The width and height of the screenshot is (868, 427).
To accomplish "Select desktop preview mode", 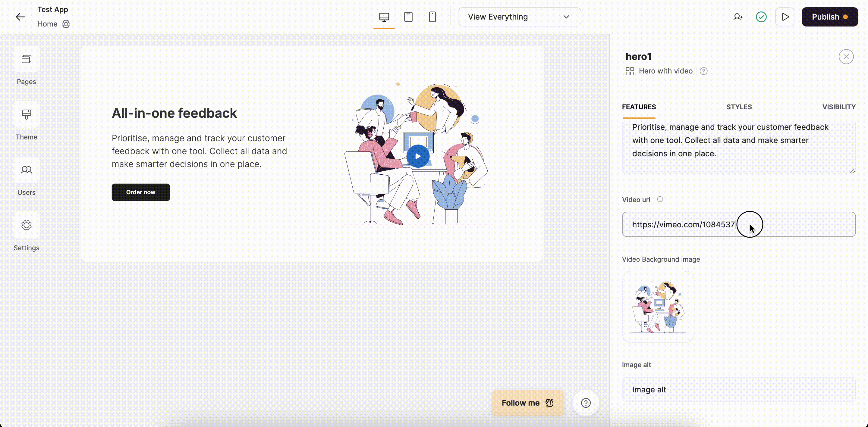I will [x=384, y=17].
